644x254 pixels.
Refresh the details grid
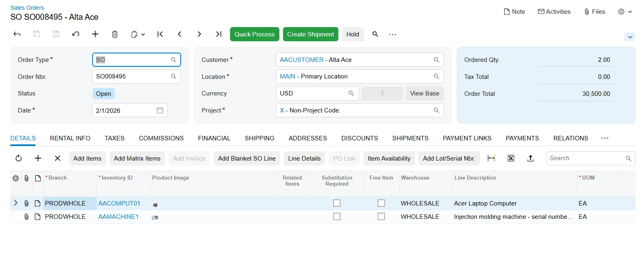[x=19, y=159]
